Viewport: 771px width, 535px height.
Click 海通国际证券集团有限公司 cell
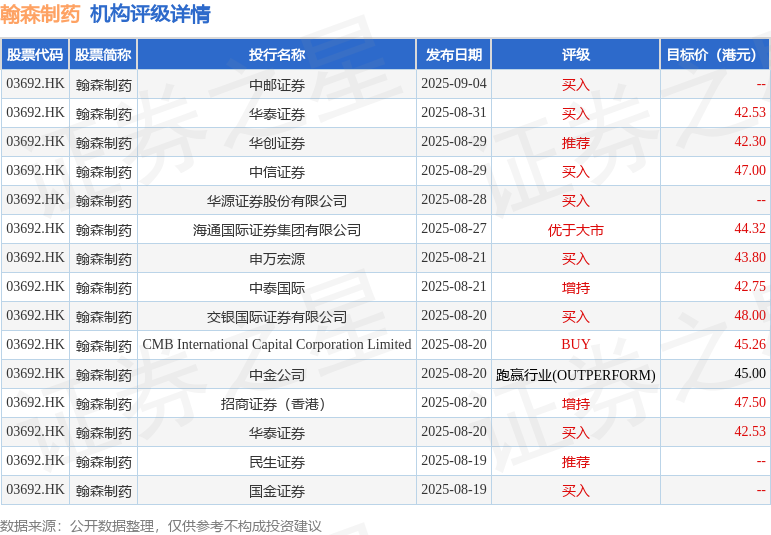[277, 230]
